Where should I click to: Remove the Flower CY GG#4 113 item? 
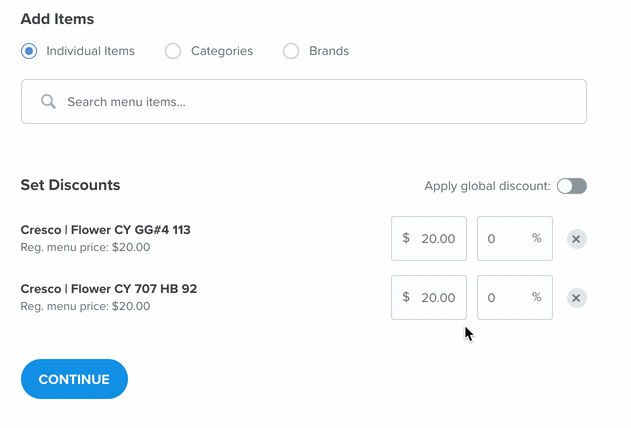[x=577, y=239]
